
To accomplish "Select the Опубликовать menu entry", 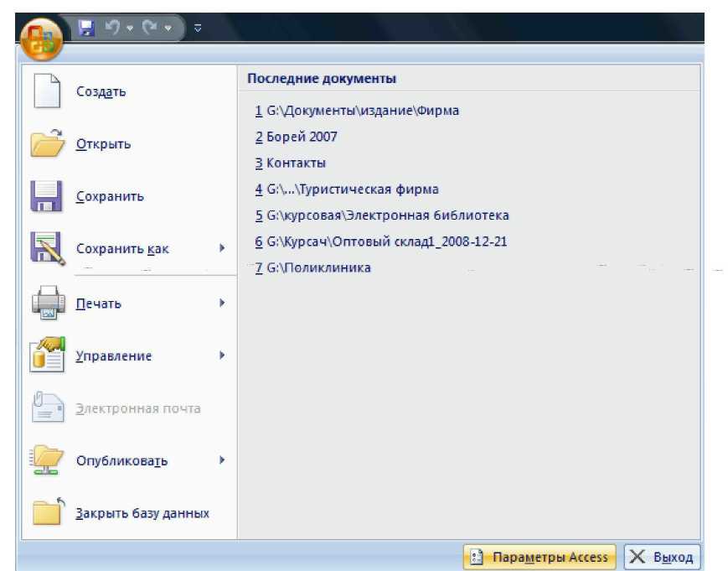I will [x=129, y=460].
